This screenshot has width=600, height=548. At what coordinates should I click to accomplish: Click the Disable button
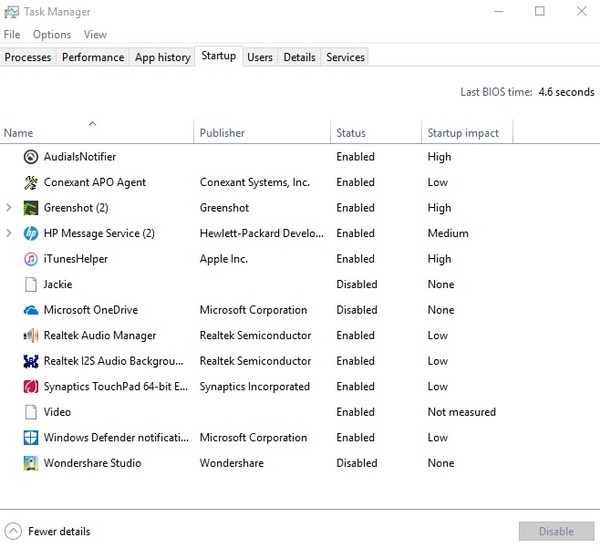tap(556, 531)
